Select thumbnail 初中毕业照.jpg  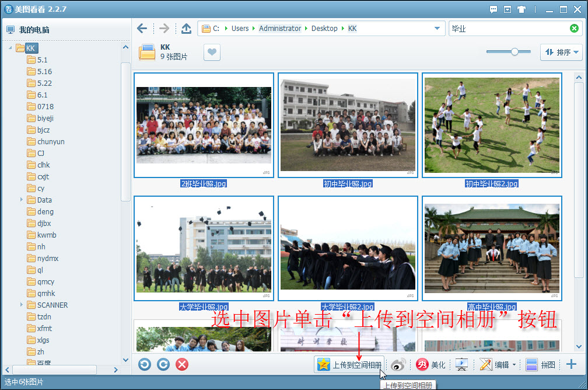pos(348,126)
